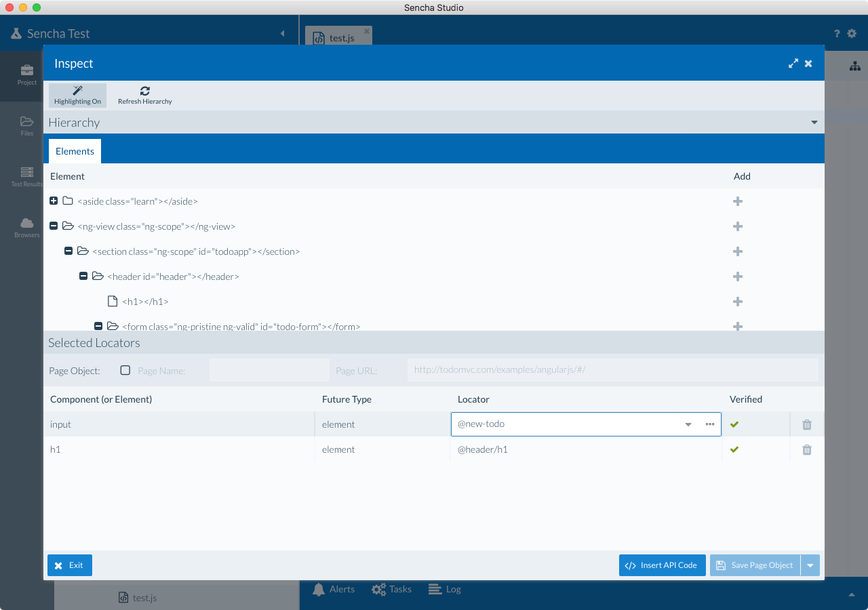Click the hierarchy tree icon at top right

(854, 66)
